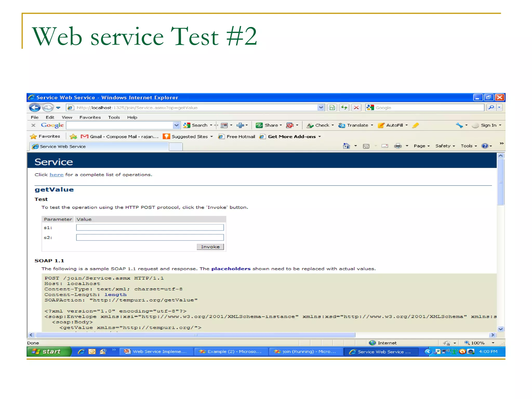Click the horizontal scrollbar thumb
Image resolution: width=532 pixels, height=399 pixels.
tap(195, 335)
